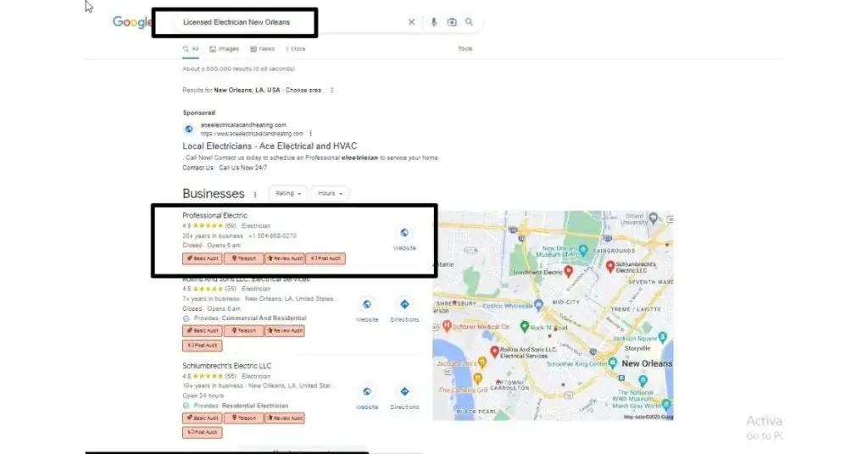Click Teleport button for Professional Electric
This screenshot has width=868, height=454.
(243, 258)
